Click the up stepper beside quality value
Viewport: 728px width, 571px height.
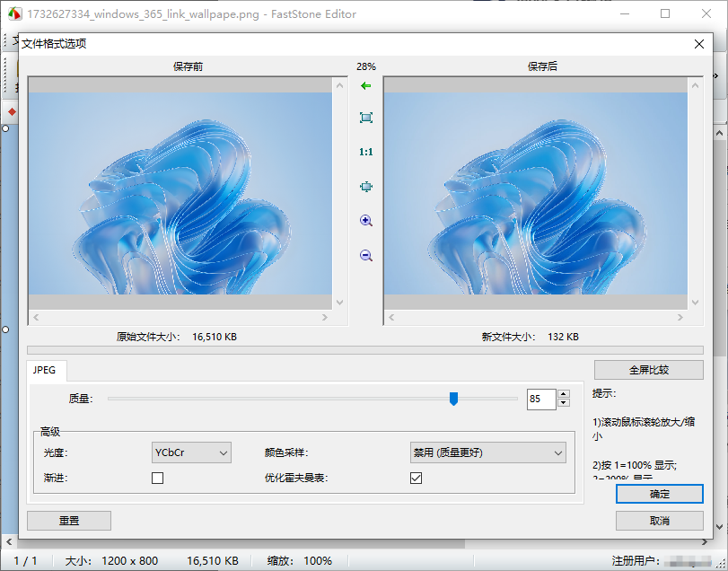pyautogui.click(x=564, y=393)
